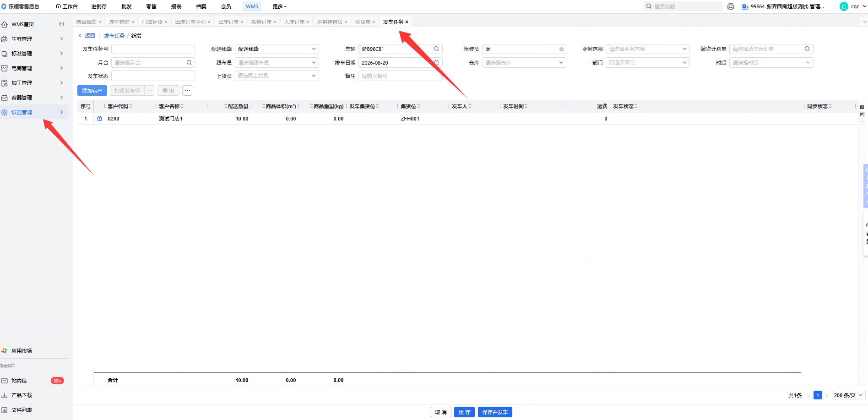The height and width of the screenshot is (420, 868).
Task: Click the 加工管理 sidebar icon
Action: (5, 83)
